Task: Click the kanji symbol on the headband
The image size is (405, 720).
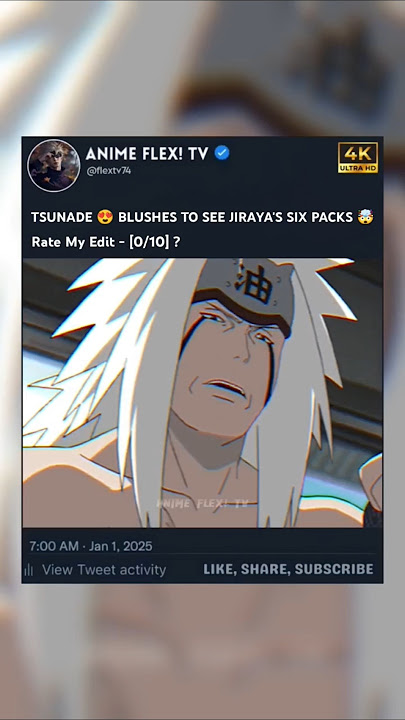Action: (254, 287)
